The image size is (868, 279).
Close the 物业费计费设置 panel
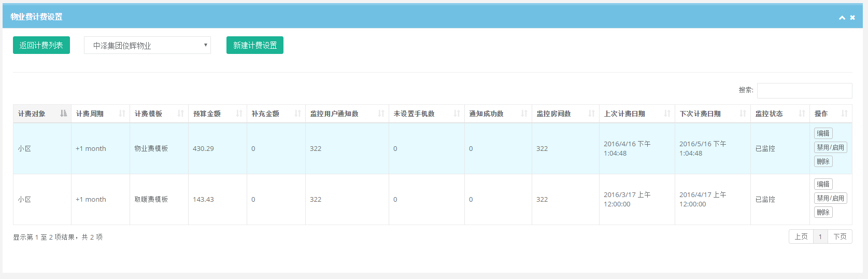852,18
